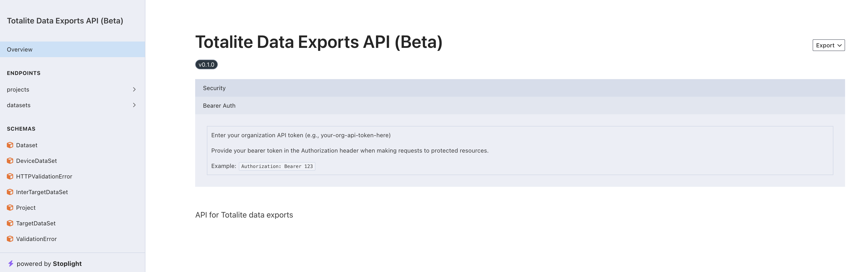This screenshot has width=868, height=272.
Task: Click the DeviceDataSet schema cube icon
Action: 10,161
